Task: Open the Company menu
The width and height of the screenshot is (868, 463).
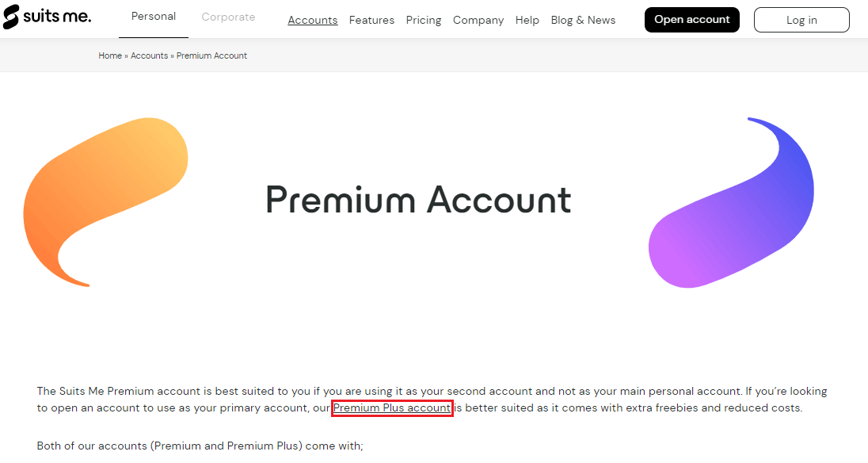Action: pyautogui.click(x=478, y=20)
